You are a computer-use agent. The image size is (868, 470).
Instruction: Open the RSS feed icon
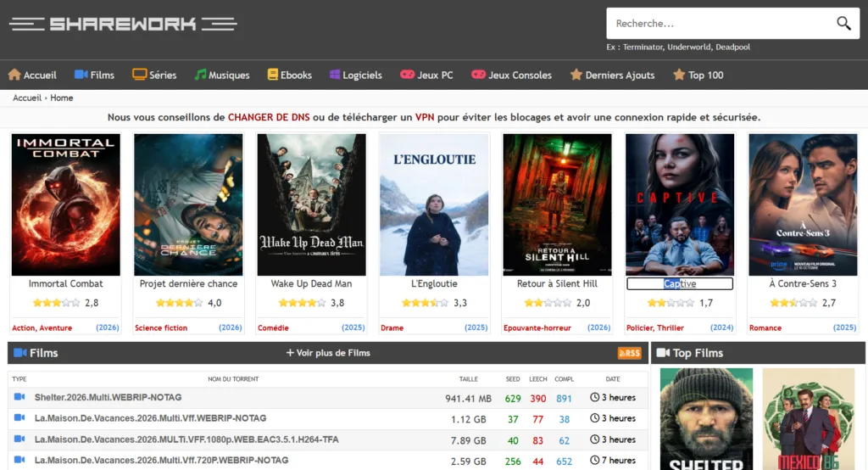(x=630, y=353)
